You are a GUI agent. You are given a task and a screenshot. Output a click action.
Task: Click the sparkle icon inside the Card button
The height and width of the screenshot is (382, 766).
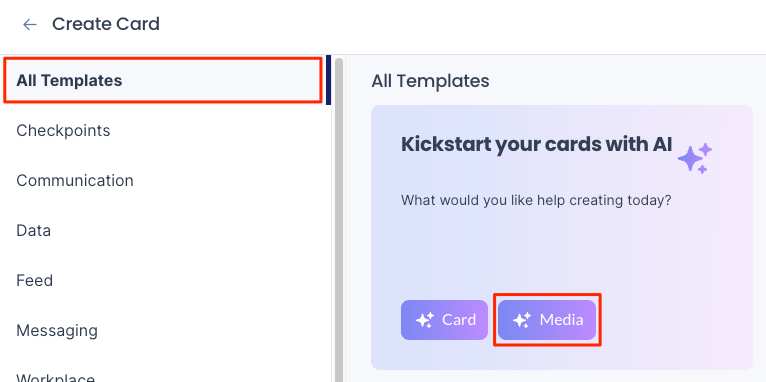pos(425,320)
